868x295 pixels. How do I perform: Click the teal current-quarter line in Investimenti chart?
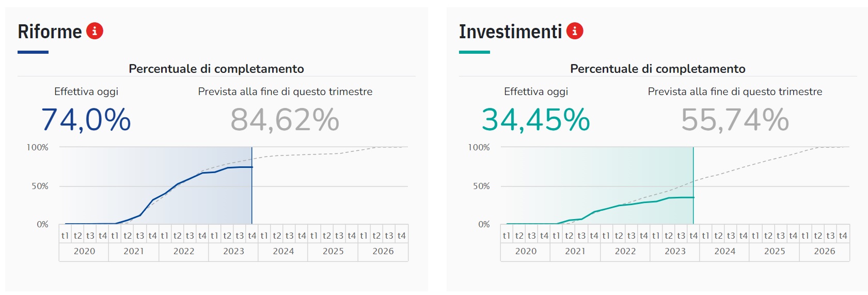(x=693, y=186)
